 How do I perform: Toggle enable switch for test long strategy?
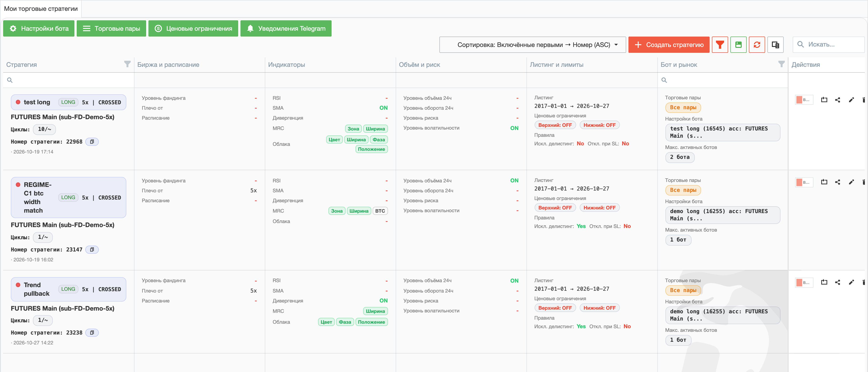(804, 100)
